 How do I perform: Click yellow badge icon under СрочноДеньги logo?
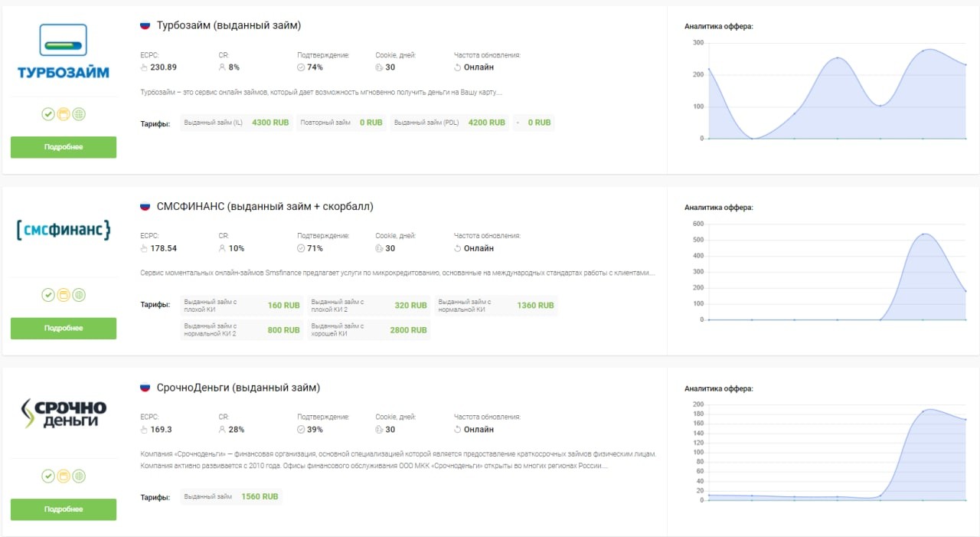(x=64, y=476)
